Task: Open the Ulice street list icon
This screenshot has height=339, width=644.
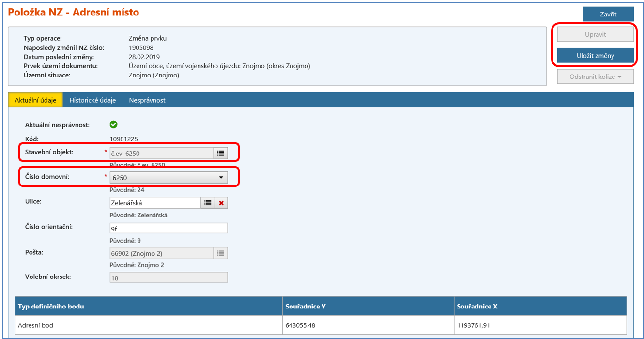Action: pyautogui.click(x=208, y=203)
